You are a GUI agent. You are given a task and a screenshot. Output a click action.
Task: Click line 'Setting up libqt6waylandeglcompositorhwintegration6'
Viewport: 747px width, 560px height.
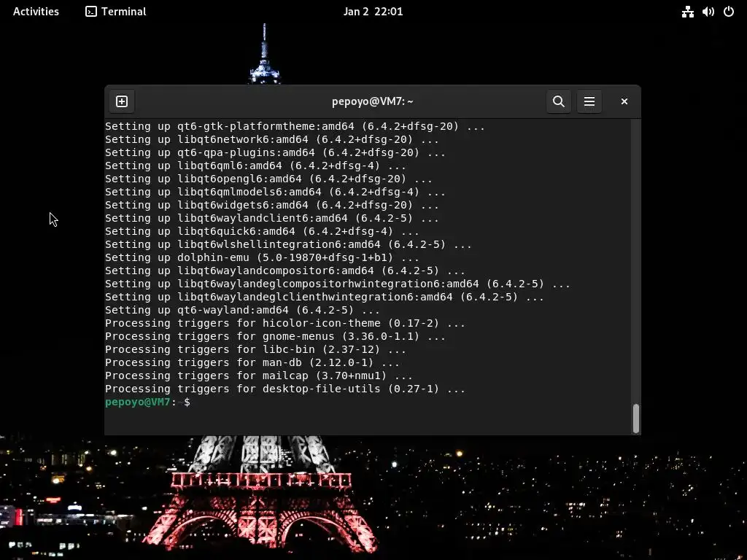338,284
